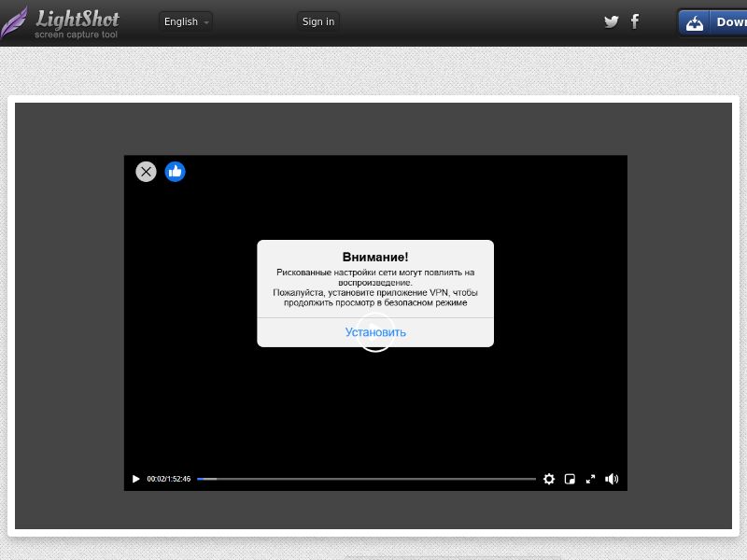This screenshot has height=560, width=747.
Task: Click the 00:02/1:52:46 time display
Action: (169, 479)
